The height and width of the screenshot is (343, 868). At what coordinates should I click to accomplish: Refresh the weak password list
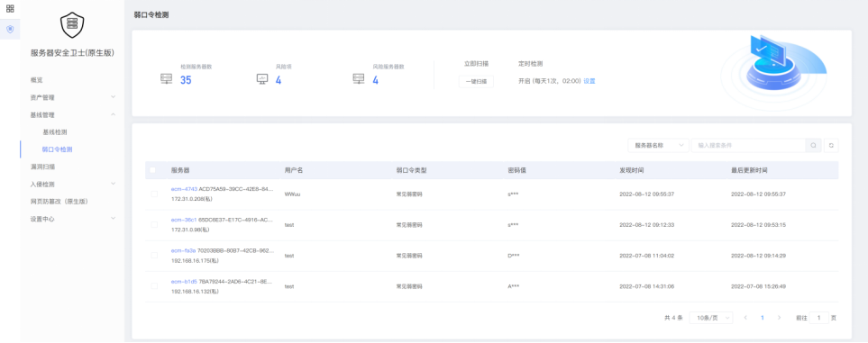831,146
